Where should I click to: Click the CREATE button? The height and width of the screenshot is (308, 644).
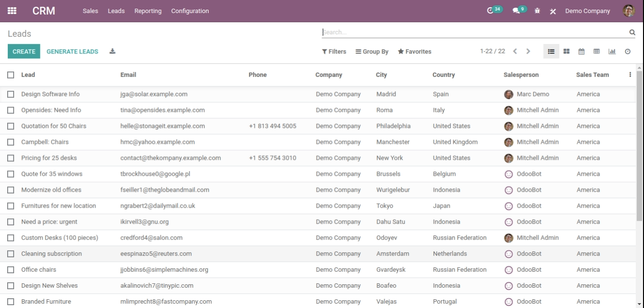click(24, 51)
